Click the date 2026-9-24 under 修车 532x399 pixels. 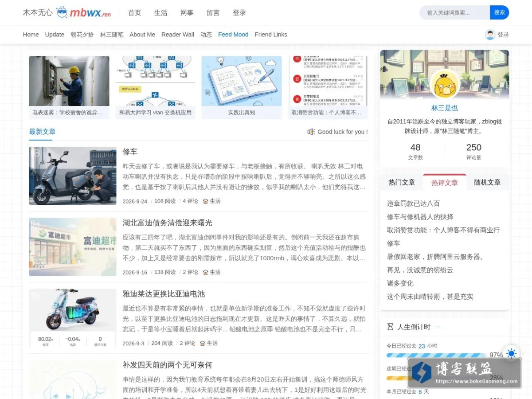tap(135, 201)
